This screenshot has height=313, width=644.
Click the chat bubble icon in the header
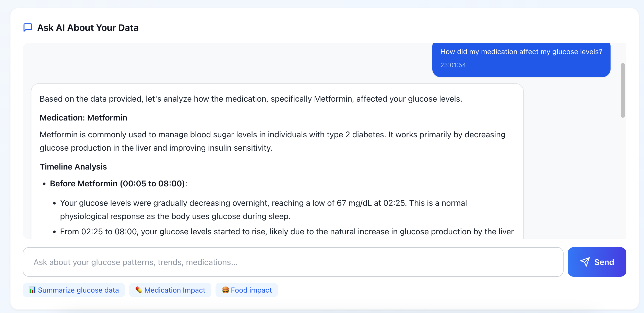[28, 28]
